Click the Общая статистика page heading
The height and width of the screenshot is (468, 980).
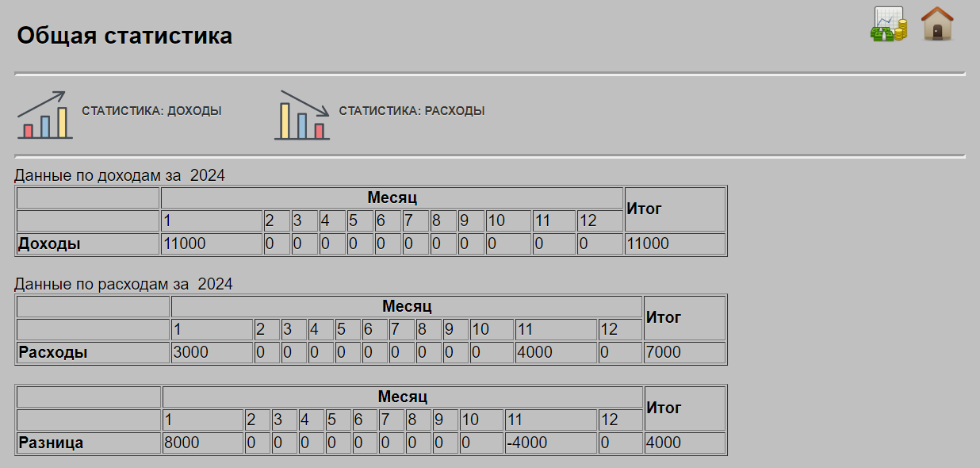[124, 36]
